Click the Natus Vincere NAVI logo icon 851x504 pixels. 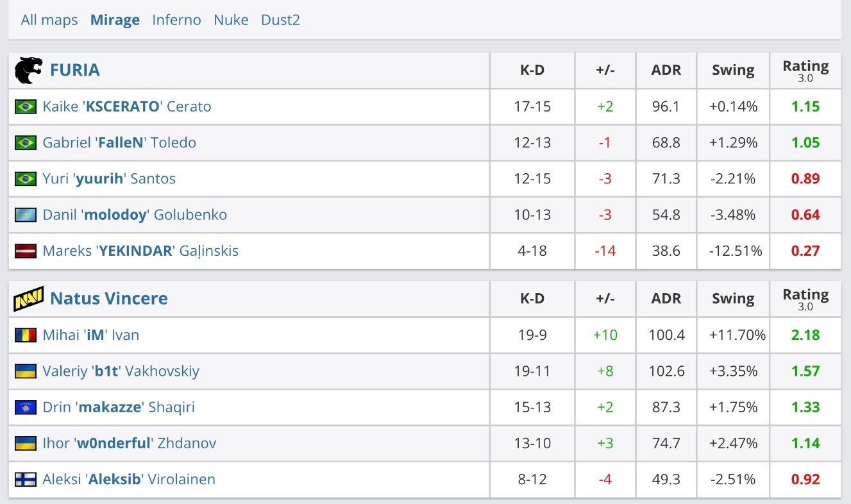coord(28,298)
